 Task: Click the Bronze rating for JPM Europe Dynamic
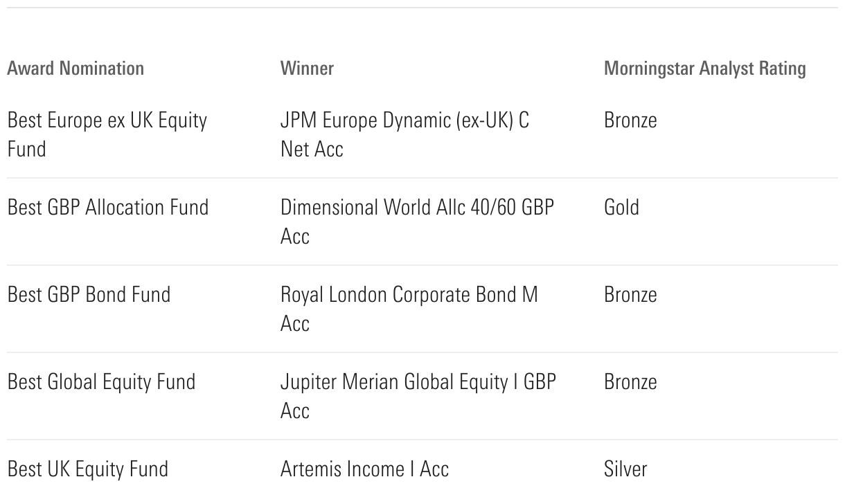pos(630,120)
